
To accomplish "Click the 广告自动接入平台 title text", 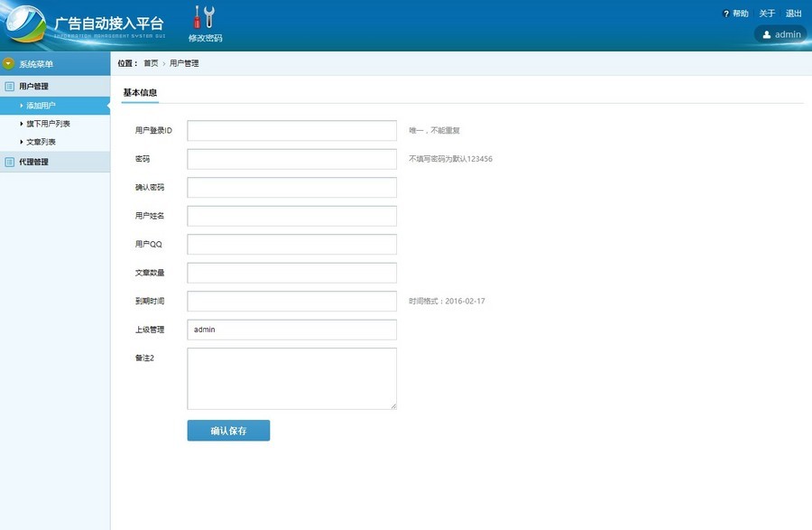I will click(x=109, y=23).
